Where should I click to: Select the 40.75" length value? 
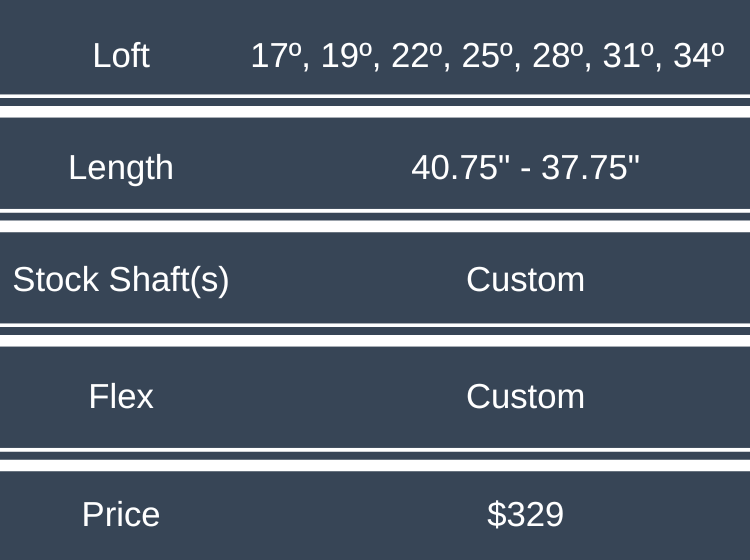(x=455, y=167)
